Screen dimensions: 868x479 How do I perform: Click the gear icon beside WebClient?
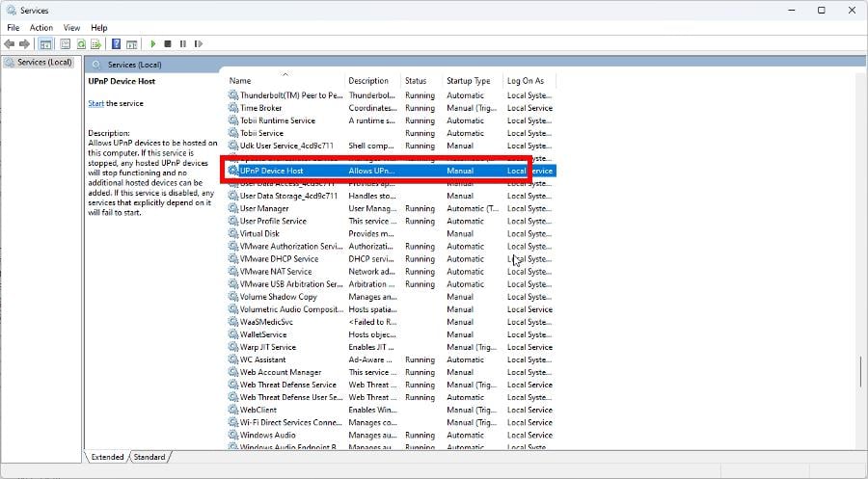(233, 410)
